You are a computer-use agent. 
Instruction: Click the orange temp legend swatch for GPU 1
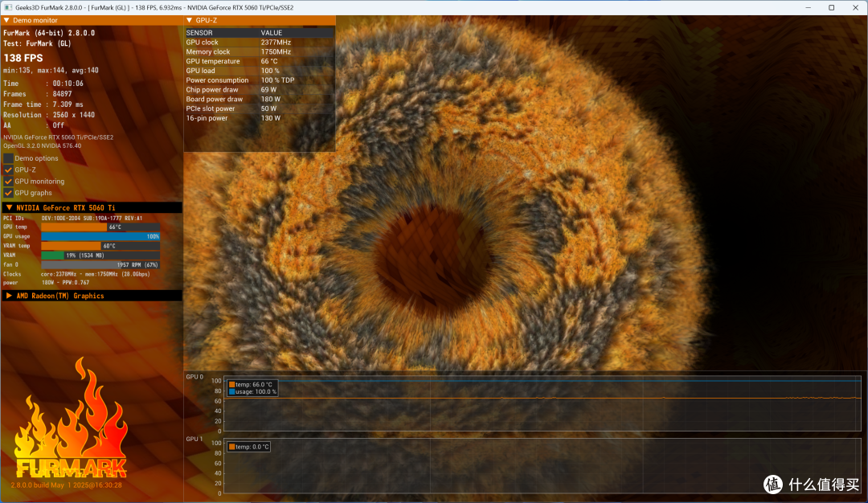pyautogui.click(x=232, y=447)
